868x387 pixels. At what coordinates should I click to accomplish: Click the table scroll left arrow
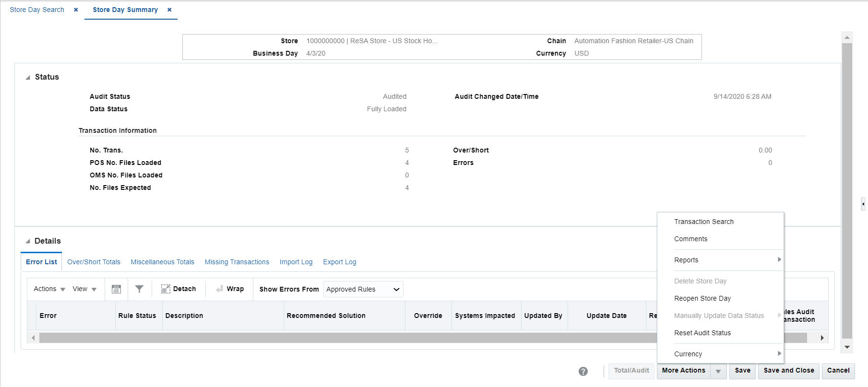coord(33,338)
